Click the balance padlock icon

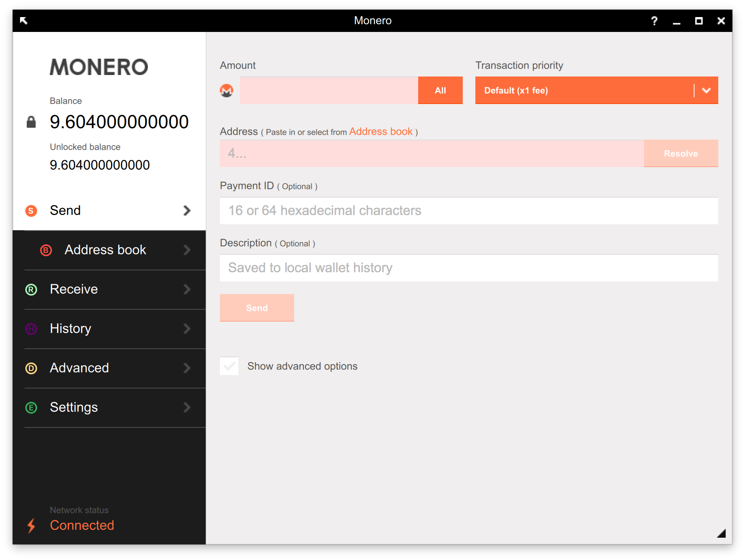[x=31, y=122]
